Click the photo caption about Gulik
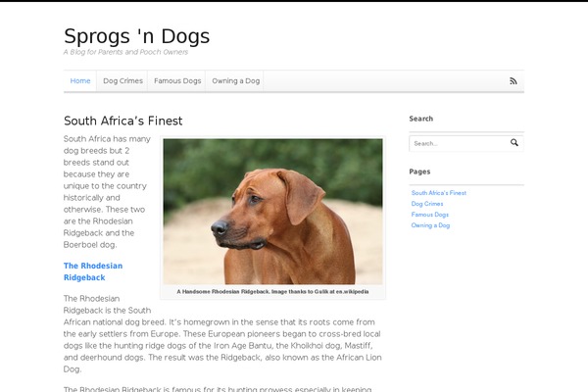The width and height of the screenshot is (588, 392). tap(272, 291)
